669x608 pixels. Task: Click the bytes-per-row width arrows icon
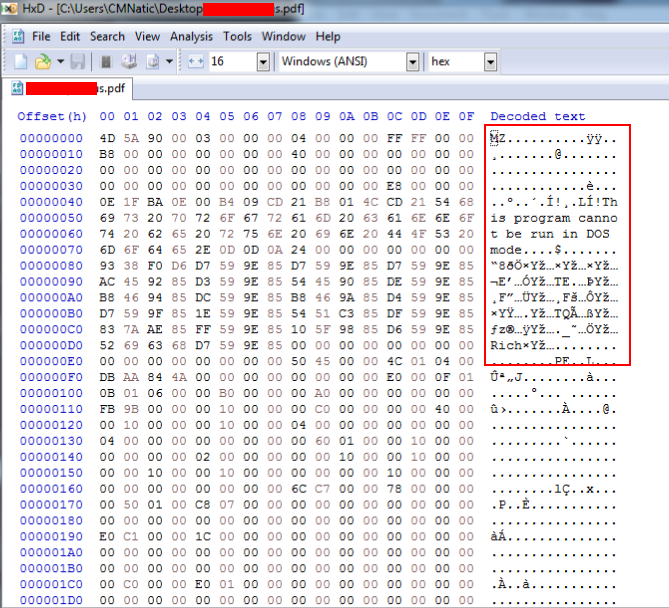coord(196,62)
